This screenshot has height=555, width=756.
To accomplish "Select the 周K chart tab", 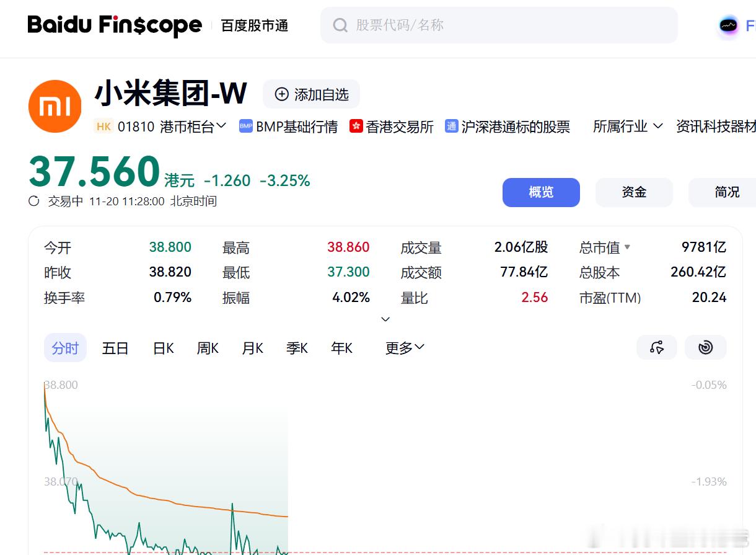I will (x=208, y=348).
